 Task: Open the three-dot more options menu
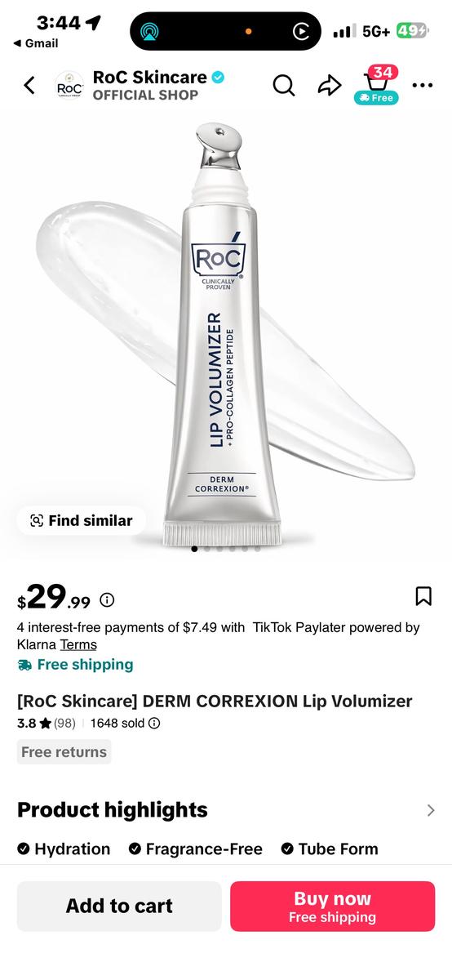423,85
